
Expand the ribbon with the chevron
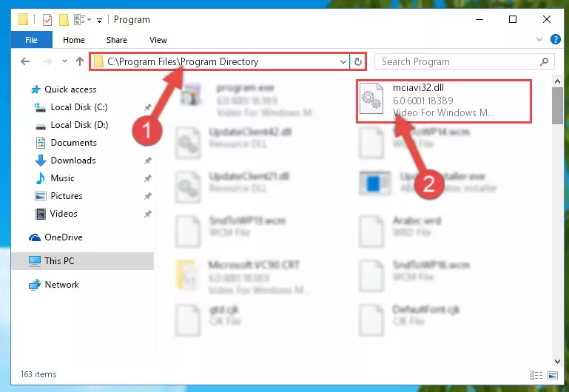click(539, 39)
